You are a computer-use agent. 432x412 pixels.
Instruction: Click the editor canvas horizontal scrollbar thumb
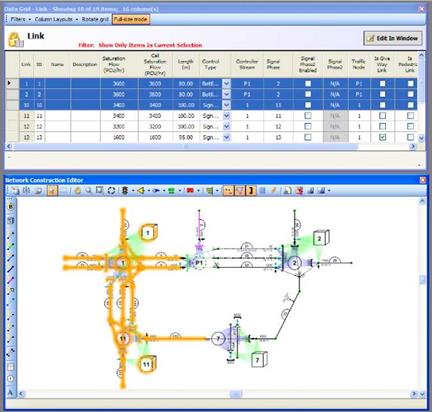pyautogui.click(x=236, y=394)
